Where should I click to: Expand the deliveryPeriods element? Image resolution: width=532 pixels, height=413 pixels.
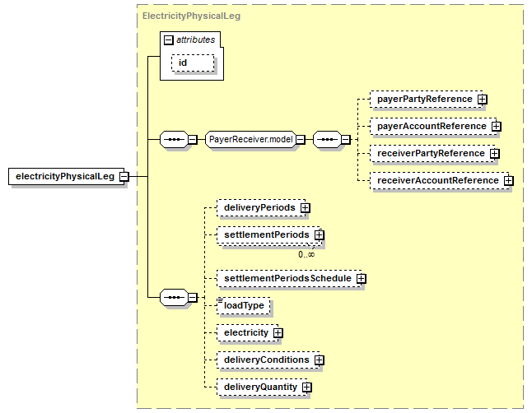coord(306,208)
